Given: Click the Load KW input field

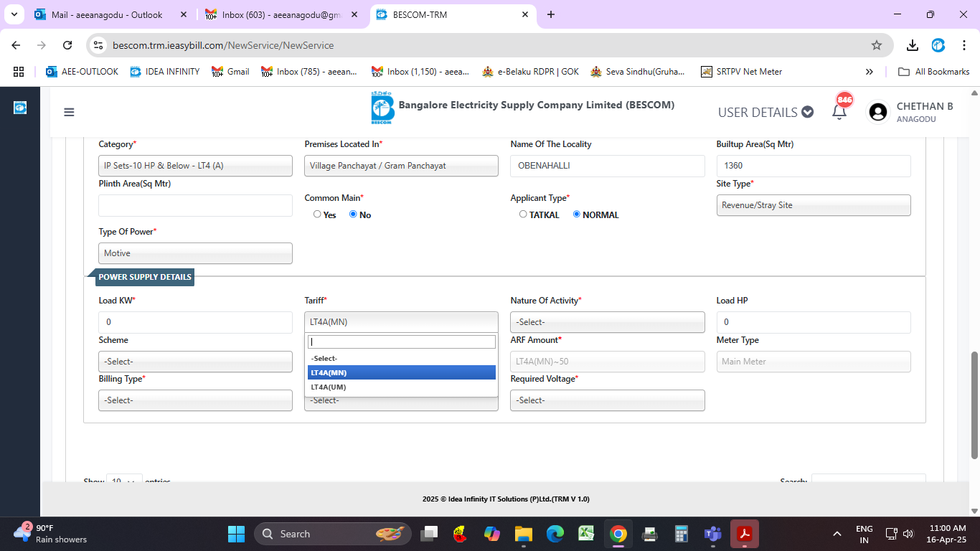Looking at the screenshot, I should [x=195, y=322].
